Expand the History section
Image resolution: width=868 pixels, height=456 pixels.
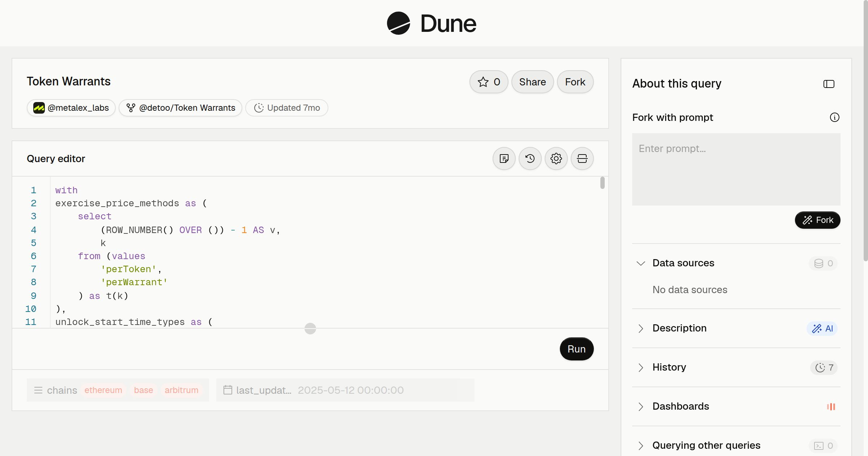[641, 367]
